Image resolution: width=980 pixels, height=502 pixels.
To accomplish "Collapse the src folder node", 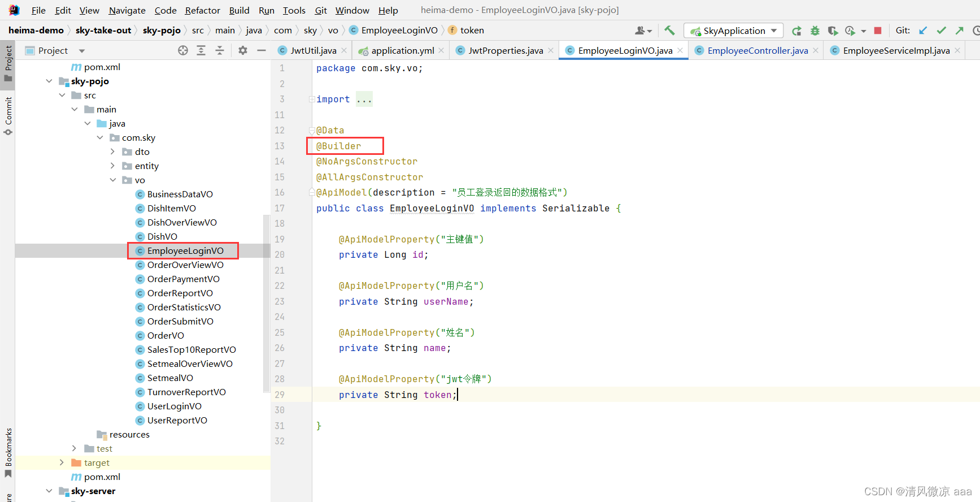I will click(x=62, y=95).
